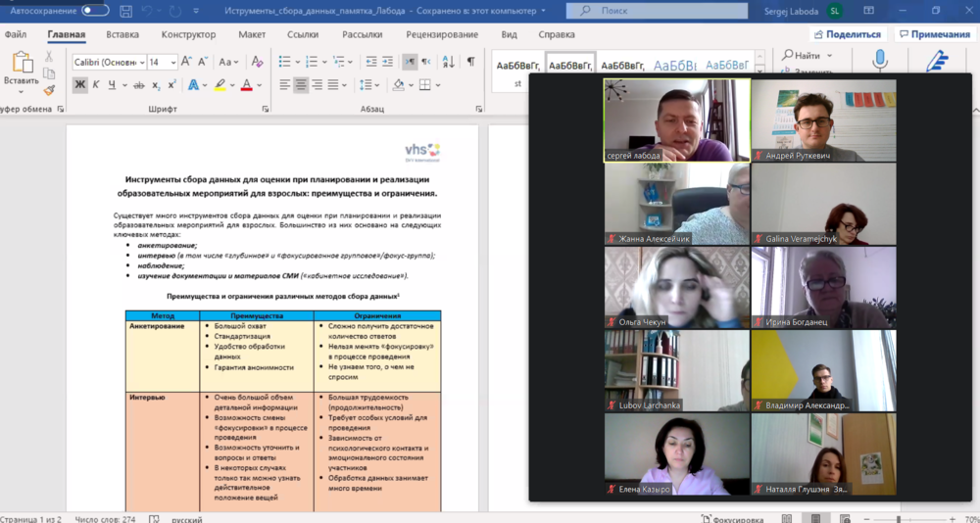This screenshot has width=980, height=523.
Task: Toggle bold formatting
Action: point(79,85)
